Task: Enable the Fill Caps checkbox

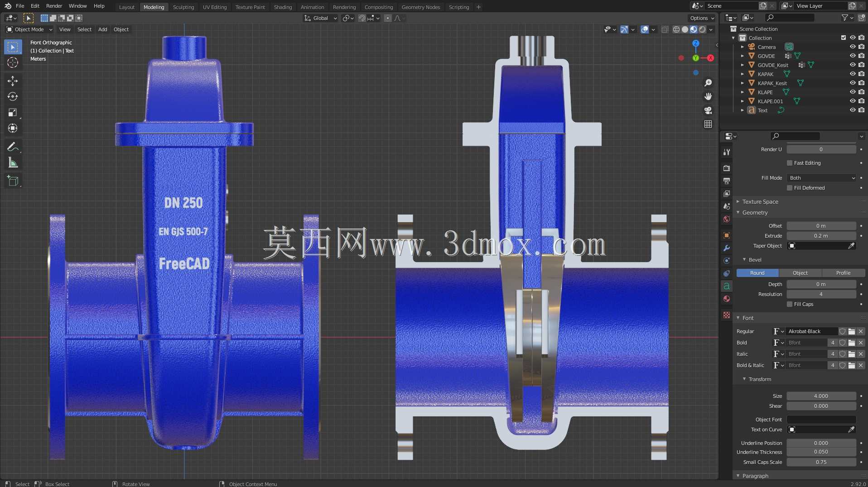Action: point(790,304)
